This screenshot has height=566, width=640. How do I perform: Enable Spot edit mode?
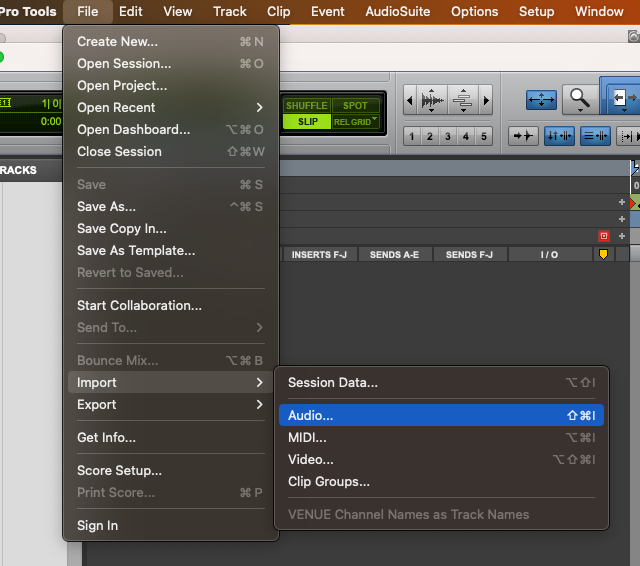coord(355,106)
